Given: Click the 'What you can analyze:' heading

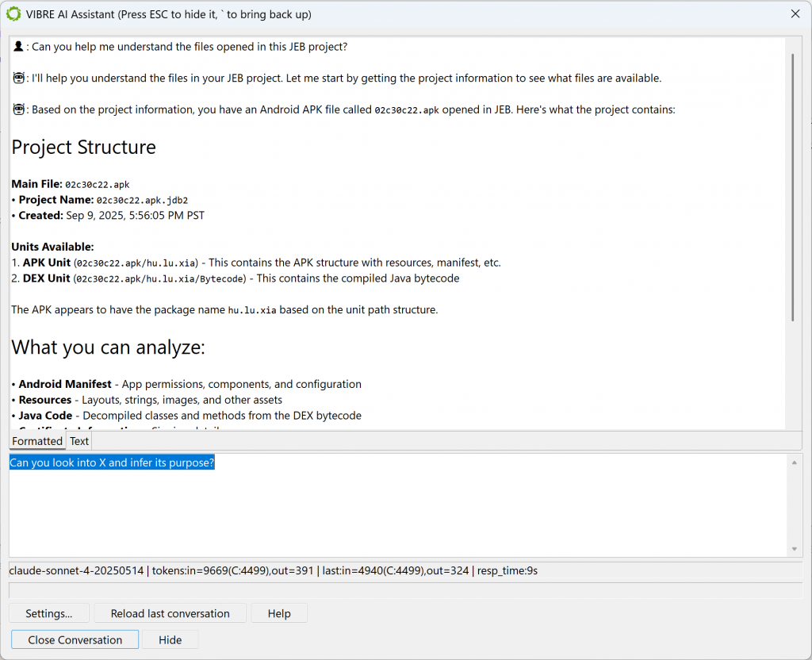Looking at the screenshot, I should 108,347.
